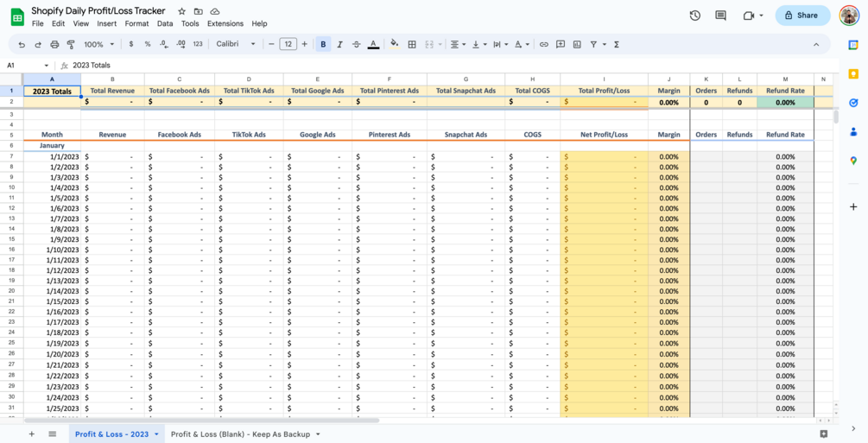Create a filter with funnel icon
The image size is (868, 443).
(x=593, y=44)
